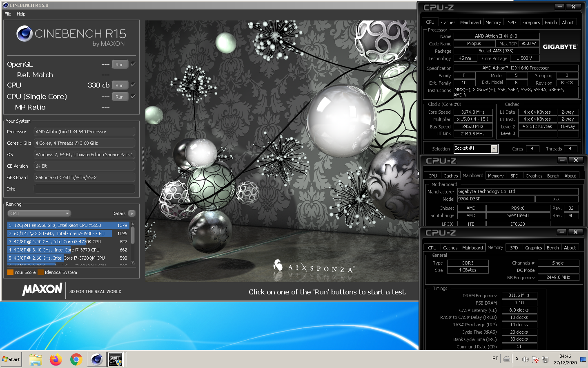Launch Firefox from the taskbar

coord(56,359)
